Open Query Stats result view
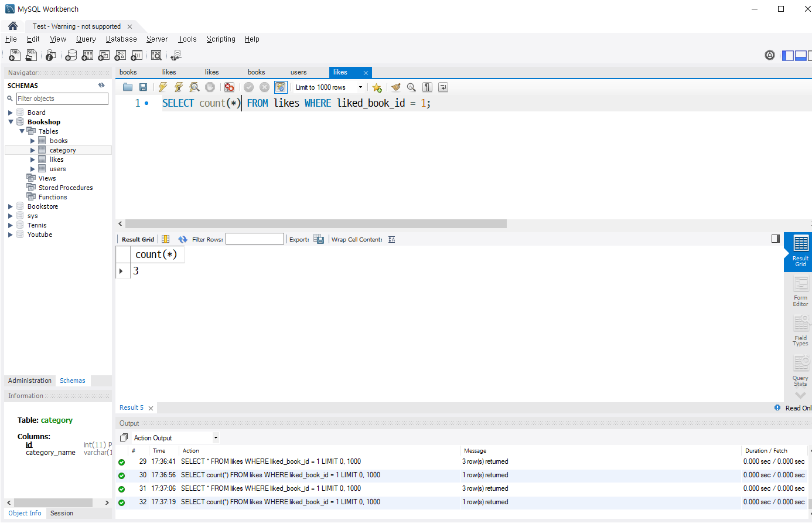Viewport: 812px width, 523px height. (x=800, y=371)
